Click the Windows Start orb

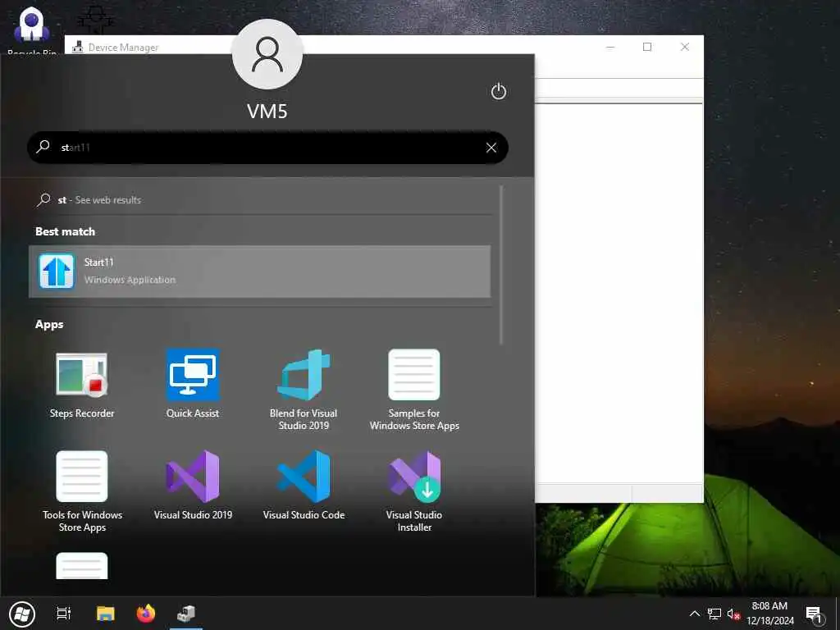click(x=22, y=614)
